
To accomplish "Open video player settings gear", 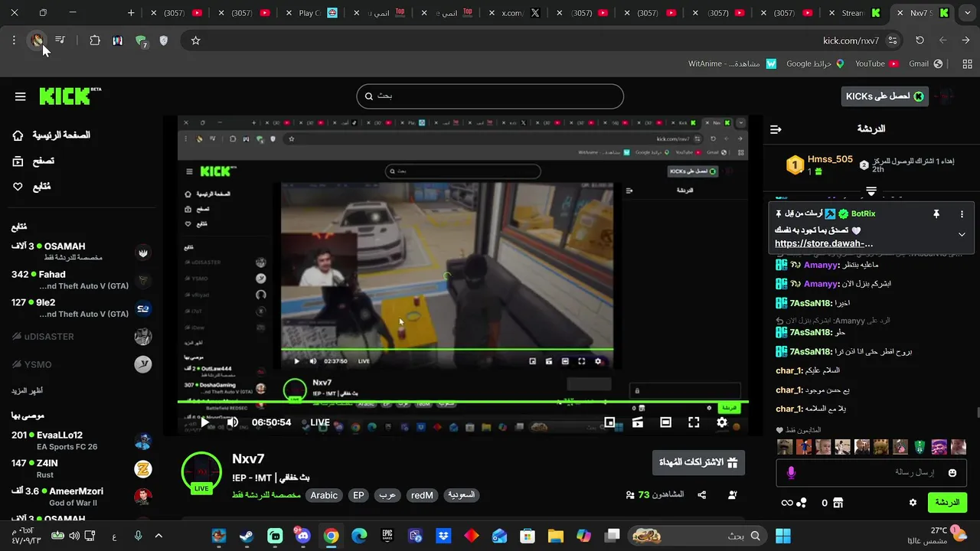I will click(x=722, y=422).
